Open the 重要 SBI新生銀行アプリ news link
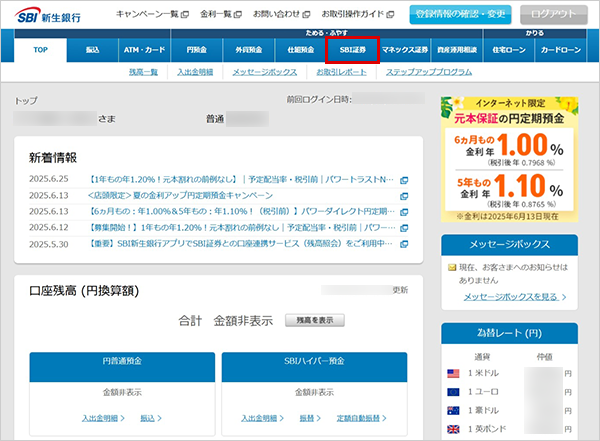600x441 pixels. [x=241, y=243]
